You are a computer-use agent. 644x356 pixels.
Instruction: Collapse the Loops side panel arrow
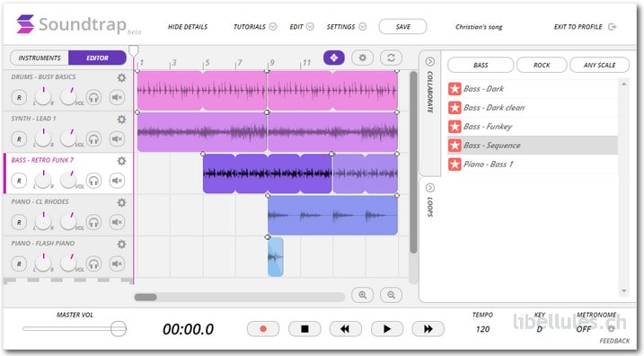point(430,188)
